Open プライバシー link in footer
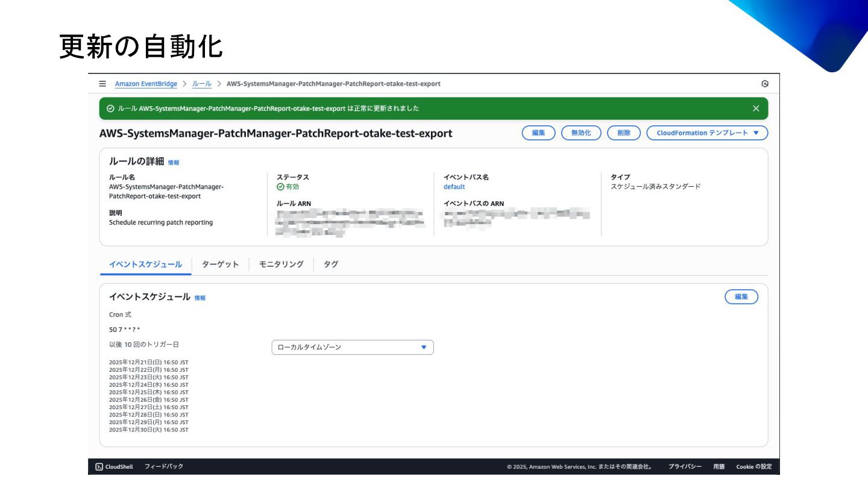This screenshot has width=868, height=488. 685,467
